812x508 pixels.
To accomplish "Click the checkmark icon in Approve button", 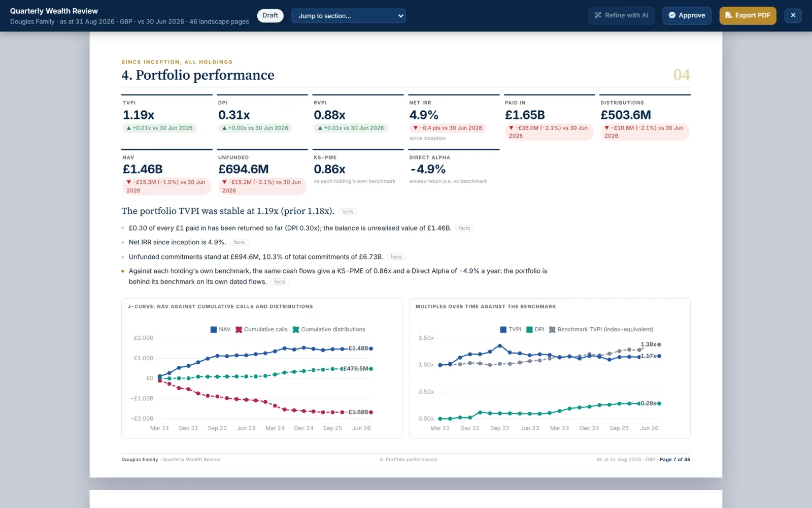I will (672, 15).
